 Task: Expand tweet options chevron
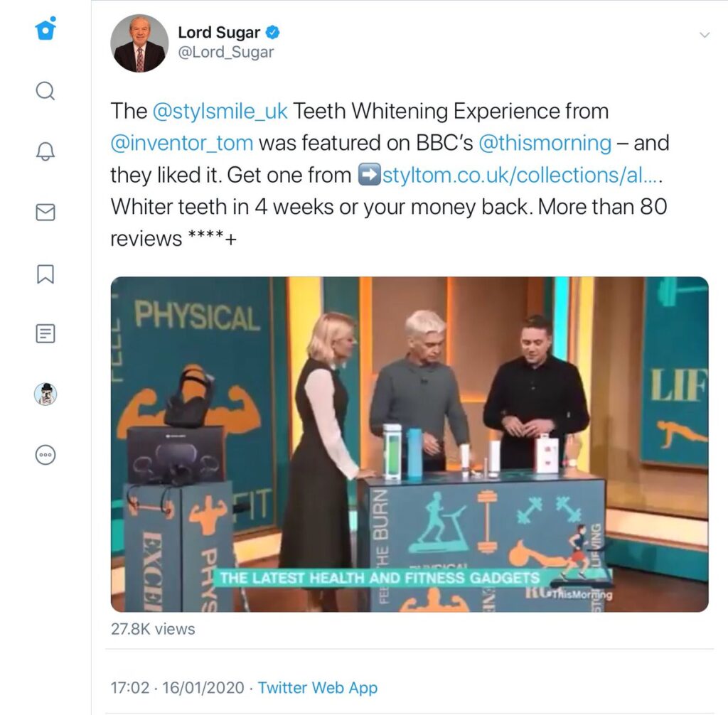coord(705,35)
